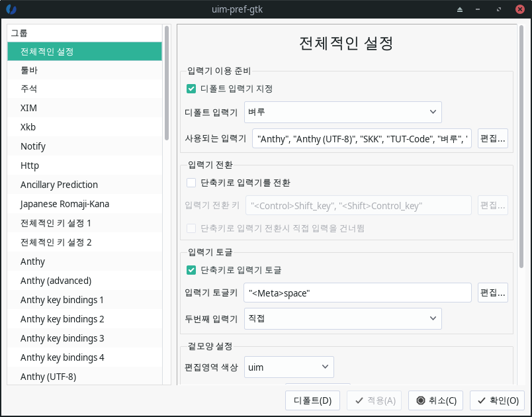This screenshot has height=417, width=532.
Task: Toggle 단축키로 입력기를 전환 checkbox
Action: (191, 183)
